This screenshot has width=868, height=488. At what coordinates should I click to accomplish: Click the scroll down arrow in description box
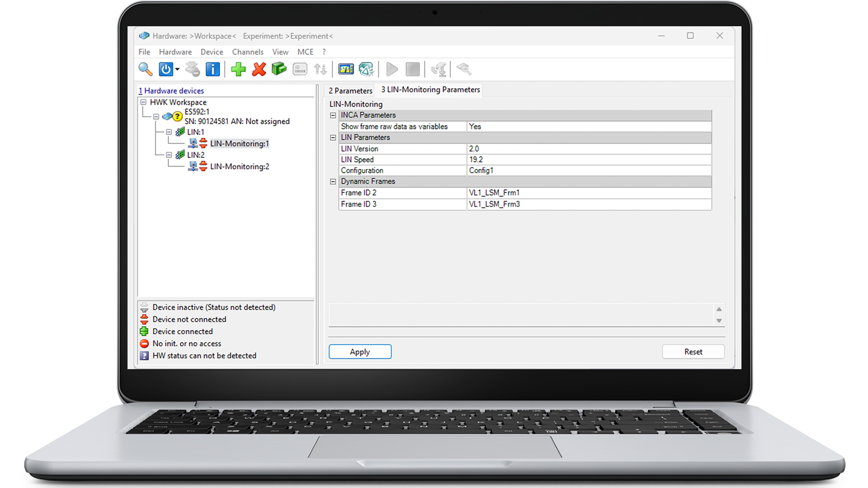[x=719, y=321]
